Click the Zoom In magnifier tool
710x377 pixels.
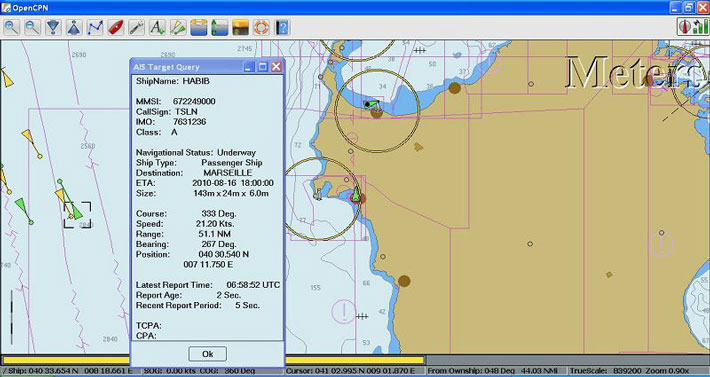point(11,28)
